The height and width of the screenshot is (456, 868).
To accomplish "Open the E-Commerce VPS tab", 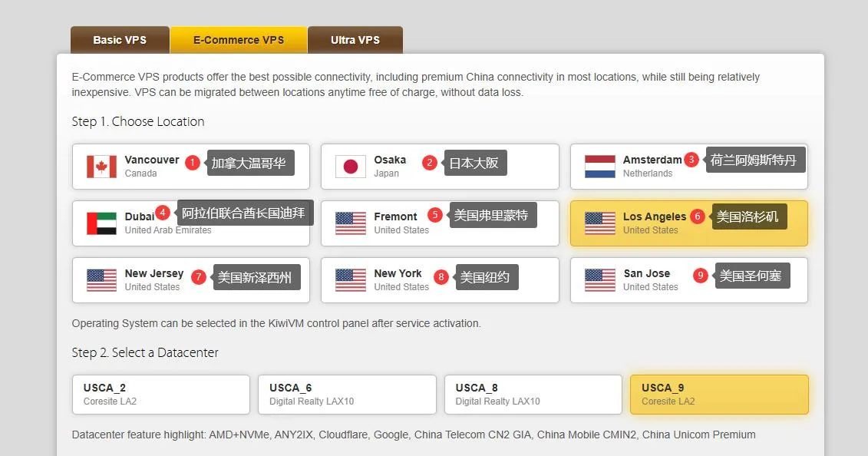I will [x=239, y=40].
